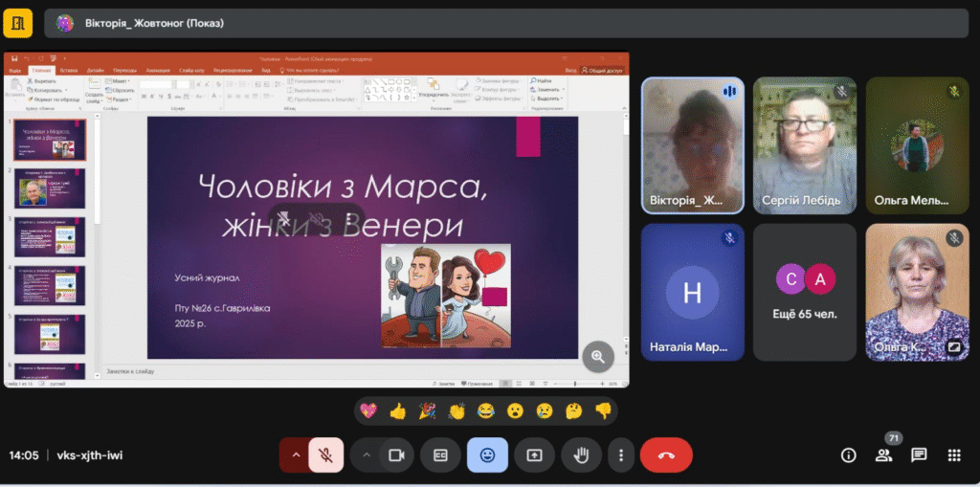Click Сергій Лебідь video tile
This screenshot has width=980, height=487.
804,144
